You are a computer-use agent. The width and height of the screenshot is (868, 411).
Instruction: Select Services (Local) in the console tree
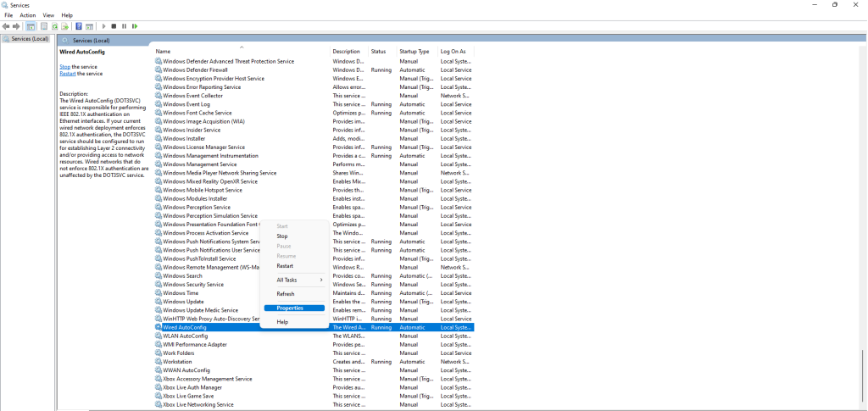26,39
